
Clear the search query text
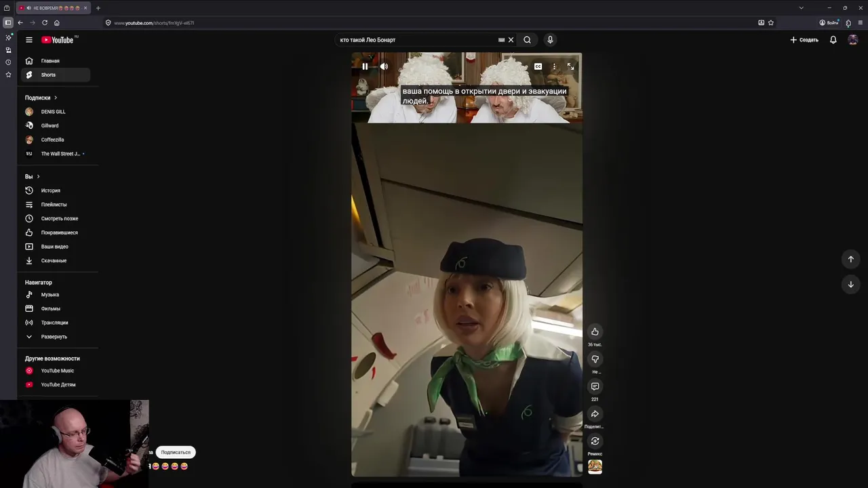point(511,40)
